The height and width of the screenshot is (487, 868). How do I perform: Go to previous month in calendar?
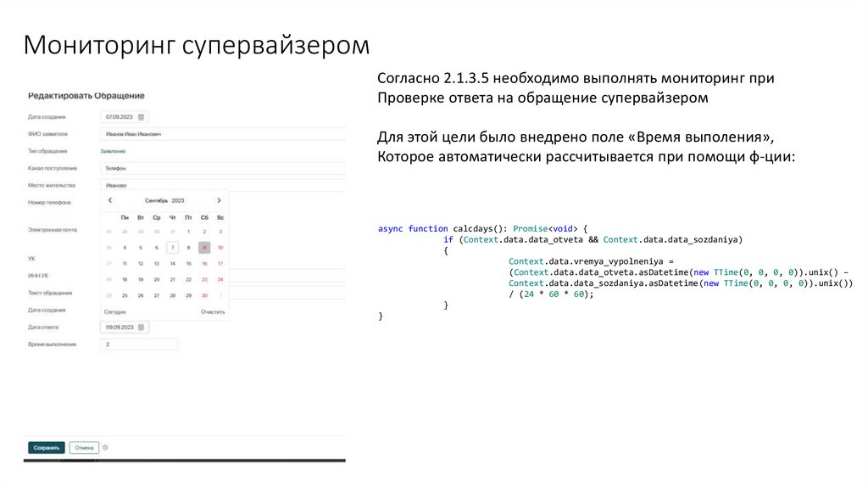click(109, 200)
